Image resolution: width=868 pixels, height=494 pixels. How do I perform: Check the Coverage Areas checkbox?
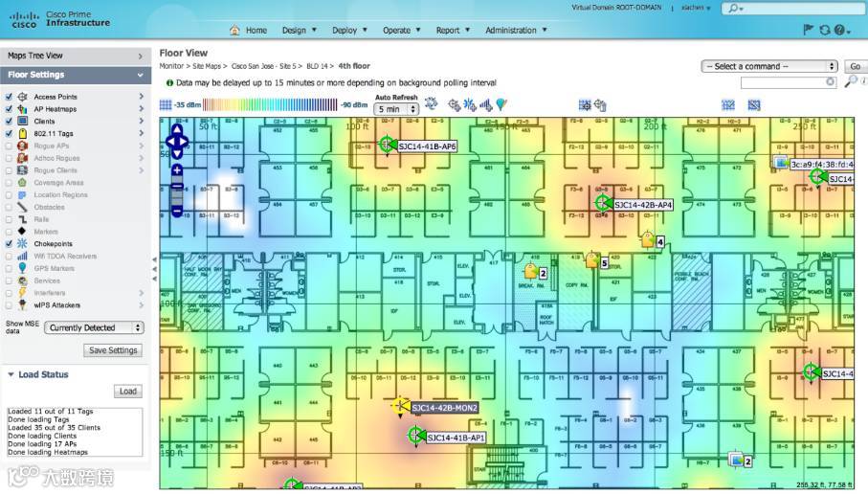9,182
